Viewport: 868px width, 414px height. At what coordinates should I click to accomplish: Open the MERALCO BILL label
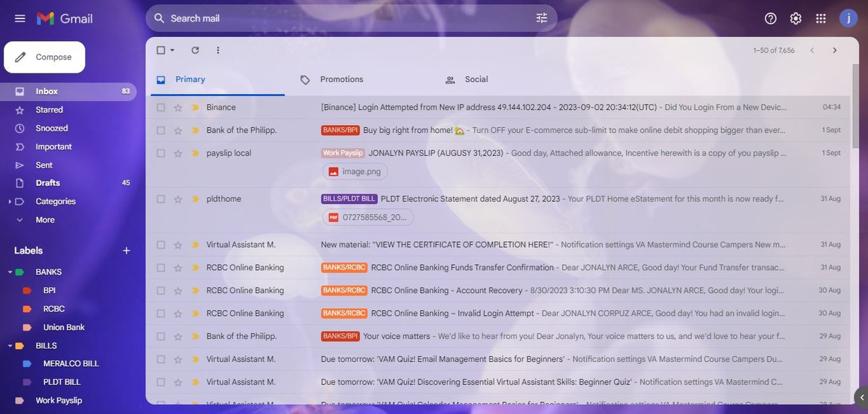coord(71,364)
